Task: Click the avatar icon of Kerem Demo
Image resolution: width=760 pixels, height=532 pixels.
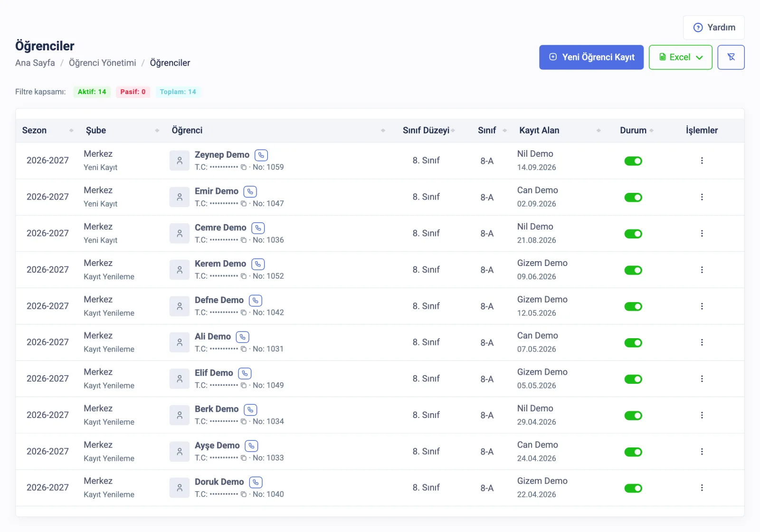Action: pos(180,270)
